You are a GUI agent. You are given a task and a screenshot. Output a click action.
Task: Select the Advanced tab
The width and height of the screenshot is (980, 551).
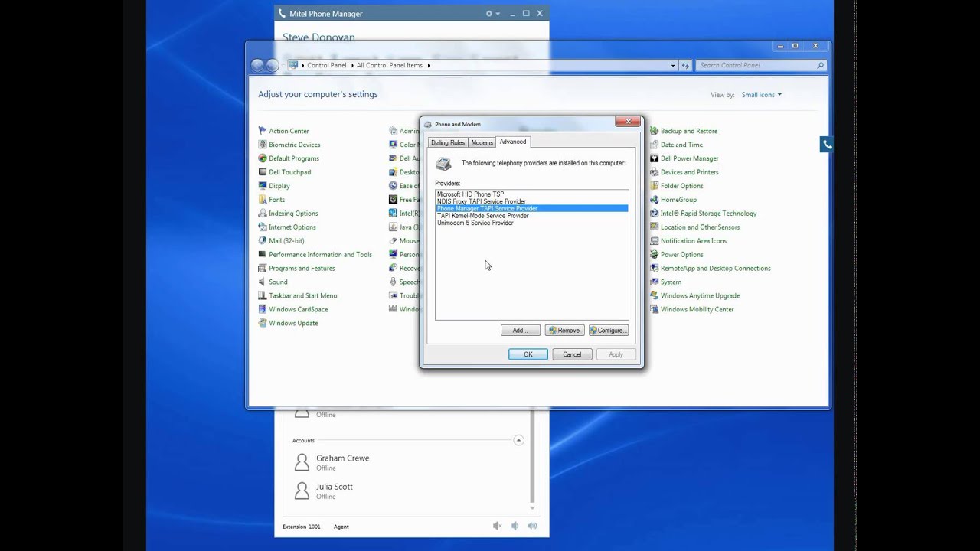click(x=513, y=142)
